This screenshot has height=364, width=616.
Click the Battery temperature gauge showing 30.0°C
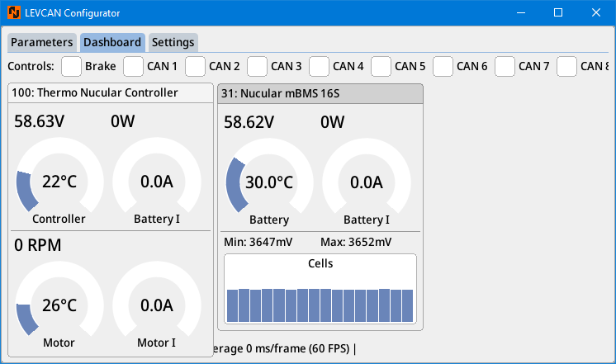point(270,182)
